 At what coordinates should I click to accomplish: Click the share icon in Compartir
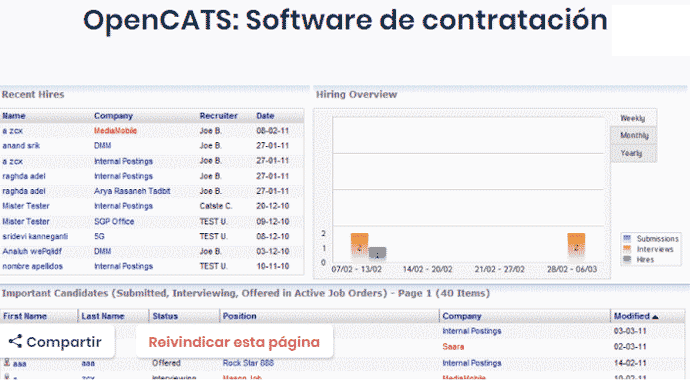coord(15,341)
